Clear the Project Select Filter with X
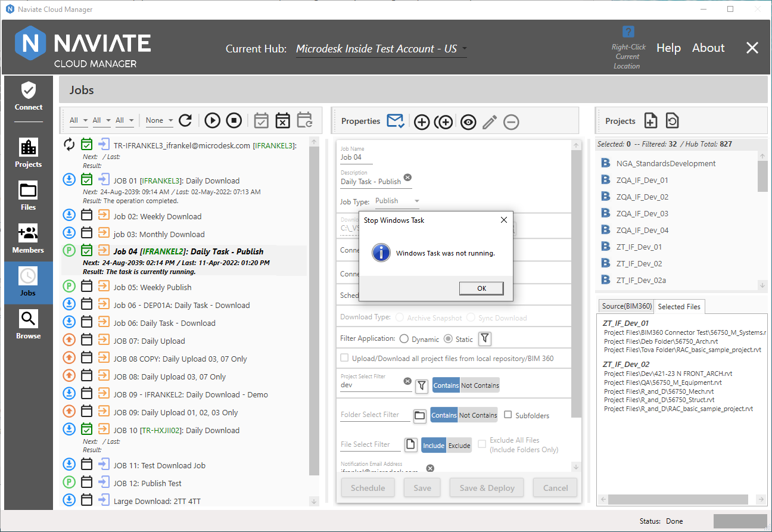The image size is (772, 532). tap(407, 381)
